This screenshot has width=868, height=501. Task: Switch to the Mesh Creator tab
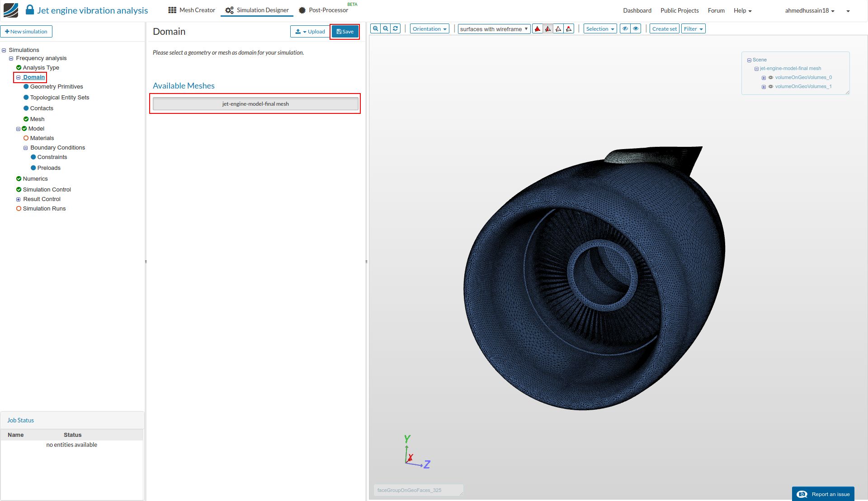pyautogui.click(x=192, y=10)
